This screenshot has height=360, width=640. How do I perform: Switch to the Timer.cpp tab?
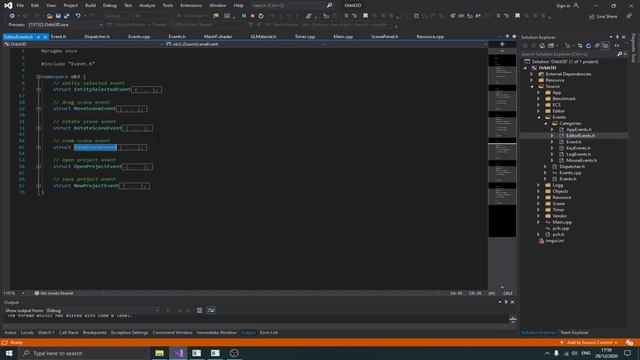coord(304,37)
